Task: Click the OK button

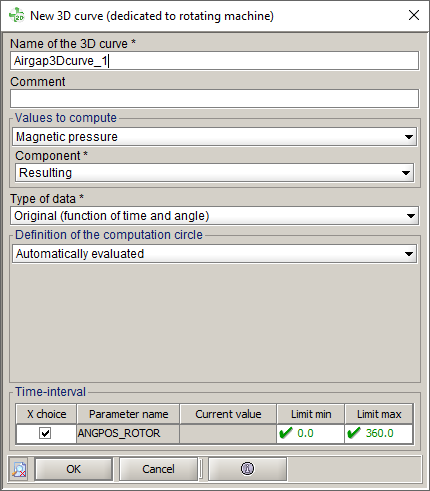Action: [73, 469]
